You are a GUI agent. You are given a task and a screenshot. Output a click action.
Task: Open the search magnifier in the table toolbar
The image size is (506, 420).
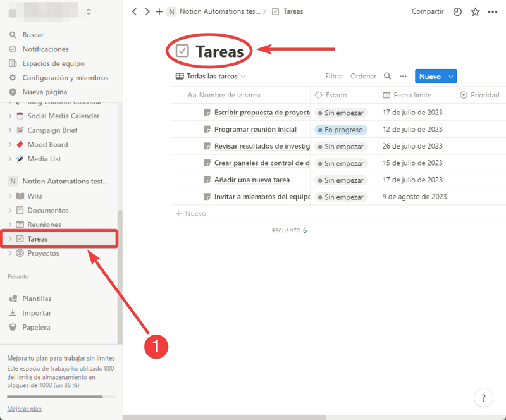[387, 76]
